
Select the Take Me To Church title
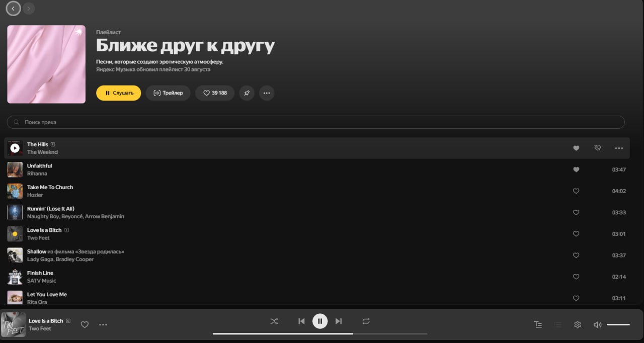(x=50, y=187)
